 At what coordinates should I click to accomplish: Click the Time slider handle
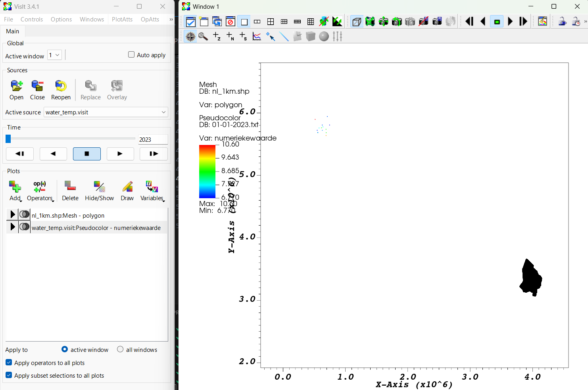(x=8, y=139)
